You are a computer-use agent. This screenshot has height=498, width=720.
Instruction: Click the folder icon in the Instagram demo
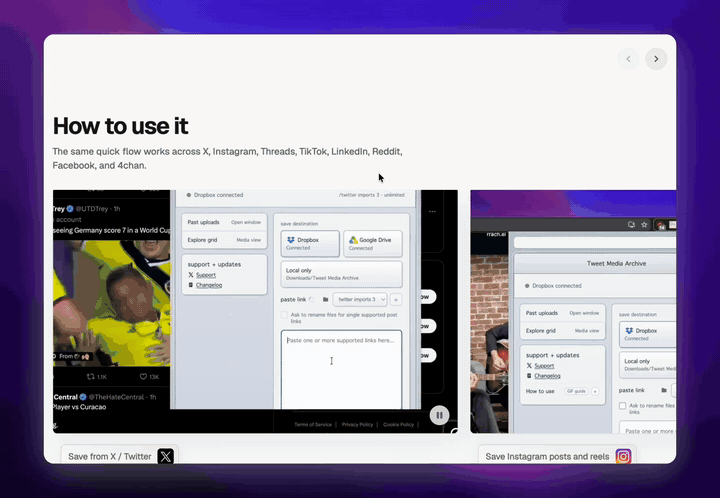(664, 390)
